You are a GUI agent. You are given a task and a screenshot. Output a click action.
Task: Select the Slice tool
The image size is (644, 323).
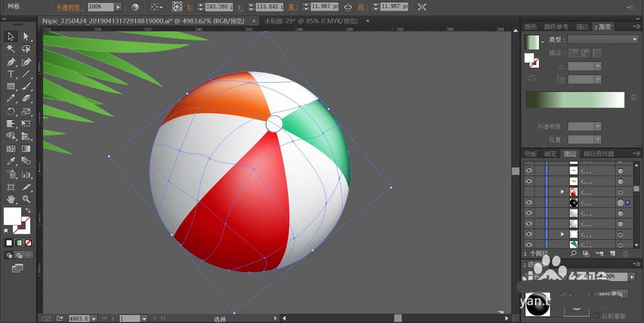(26, 187)
